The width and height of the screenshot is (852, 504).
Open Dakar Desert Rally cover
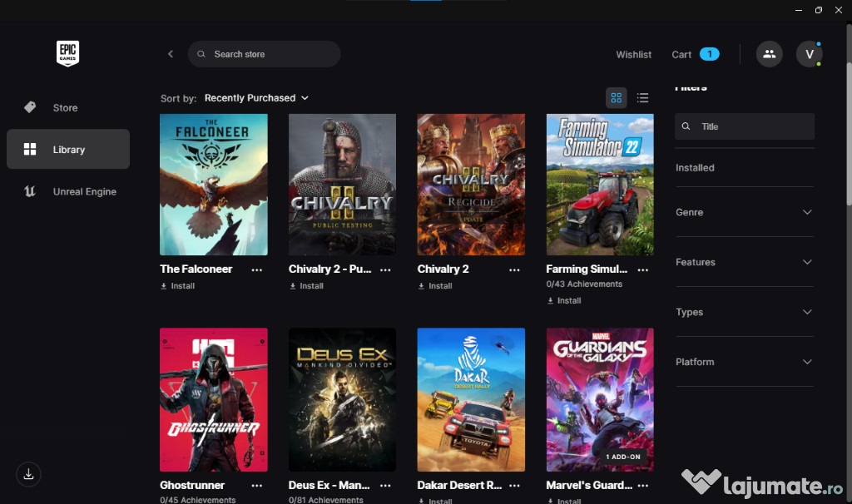tap(471, 400)
